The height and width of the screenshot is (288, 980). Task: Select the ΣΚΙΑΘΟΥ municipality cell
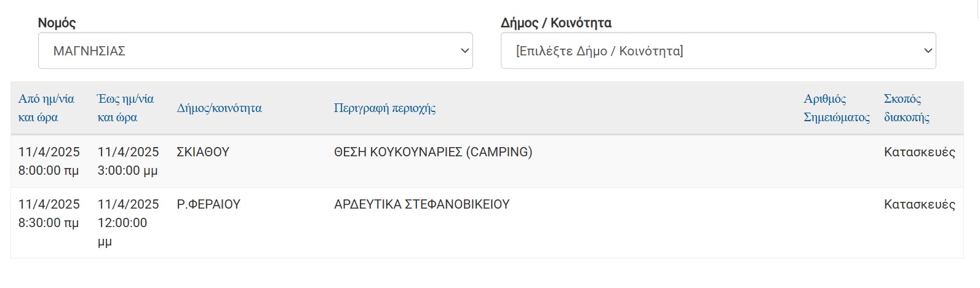coord(202,152)
